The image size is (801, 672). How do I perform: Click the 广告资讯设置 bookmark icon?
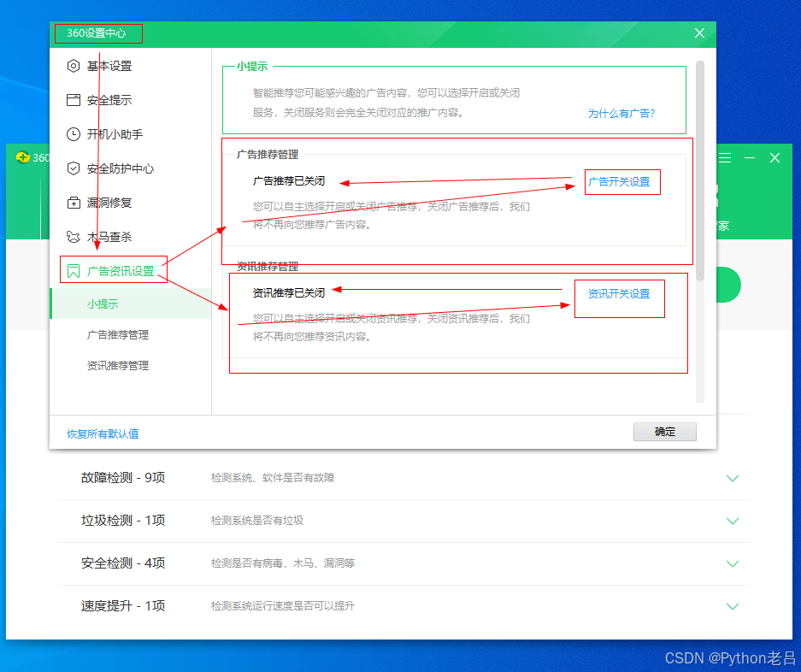coord(74,271)
